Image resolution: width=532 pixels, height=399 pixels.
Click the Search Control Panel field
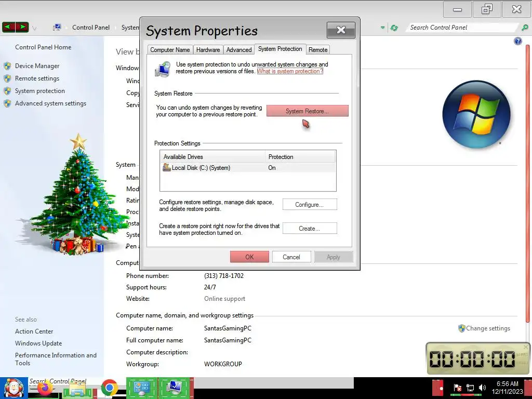[x=462, y=28]
